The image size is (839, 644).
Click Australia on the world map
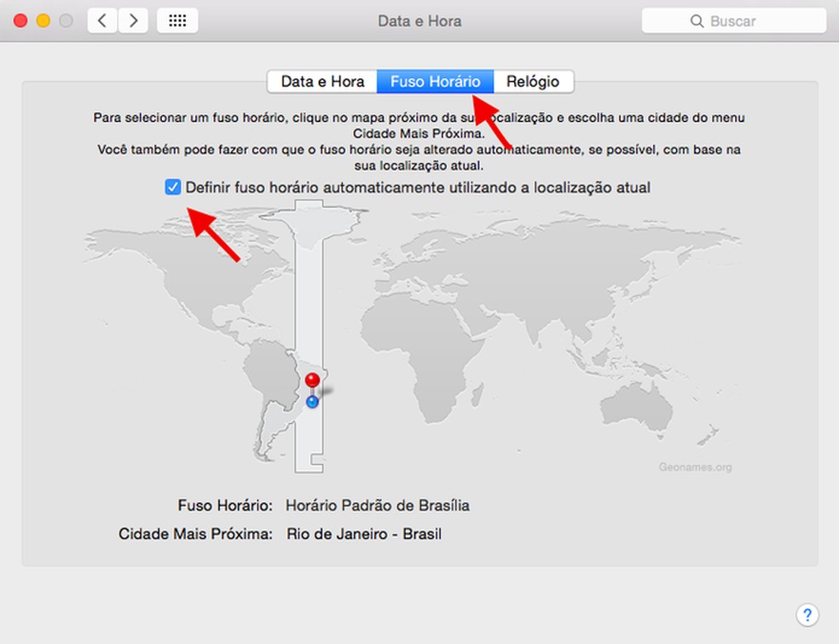(x=636, y=407)
